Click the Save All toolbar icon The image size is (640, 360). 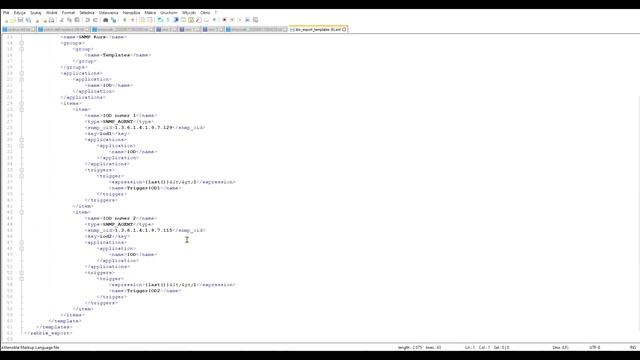click(x=28, y=20)
